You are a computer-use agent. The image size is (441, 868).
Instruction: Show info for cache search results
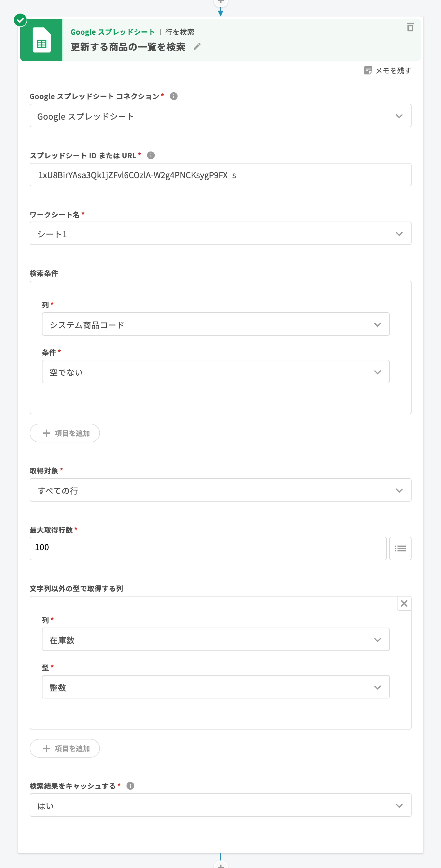[x=130, y=786]
